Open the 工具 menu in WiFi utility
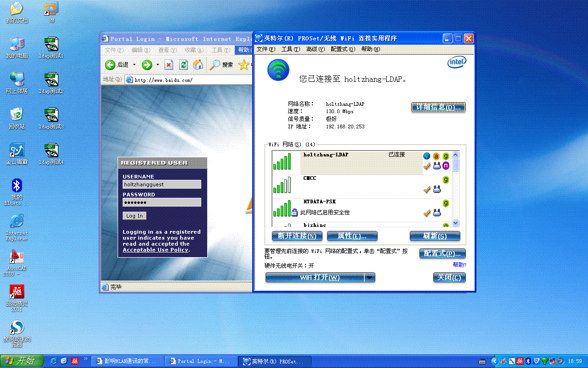The image size is (588, 368). (x=290, y=49)
